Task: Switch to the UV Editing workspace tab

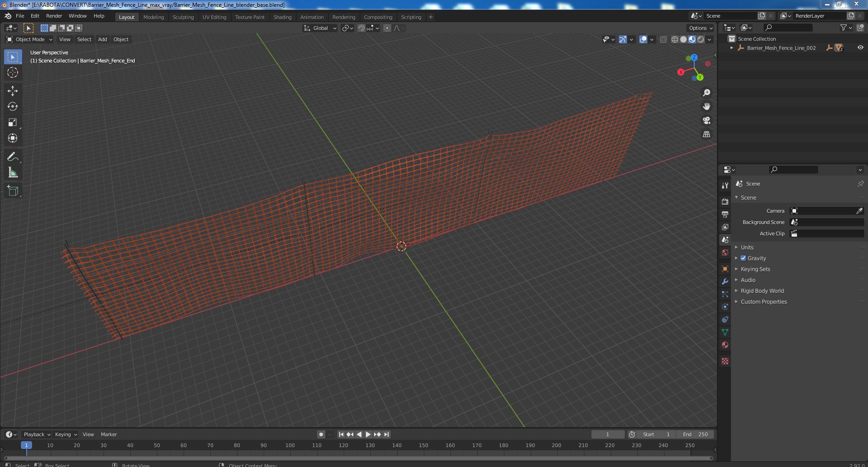Action: [214, 17]
